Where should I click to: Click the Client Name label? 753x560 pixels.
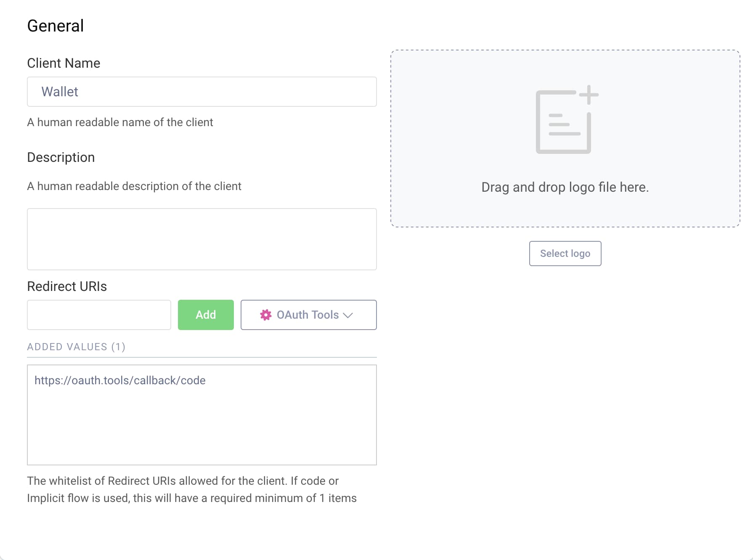[x=64, y=63]
